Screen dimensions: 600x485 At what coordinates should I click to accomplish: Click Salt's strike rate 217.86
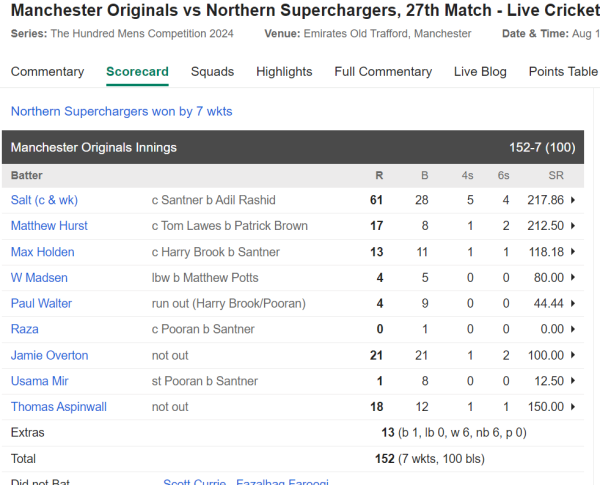coord(546,200)
